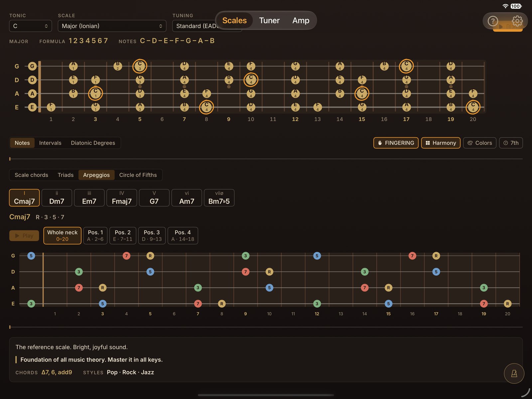Tap circled C on A string fret 3
The image size is (532, 399).
pos(95,94)
